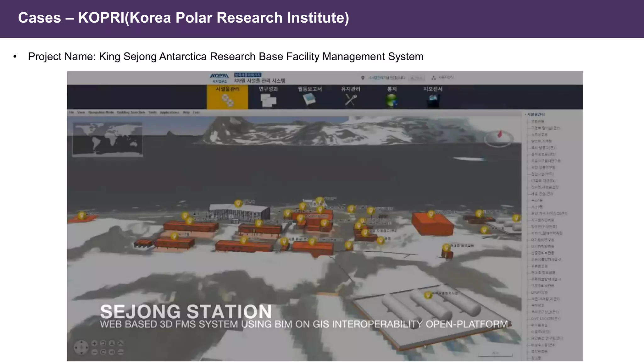Click the green globe icon under 통계
Image resolution: width=644 pixels, height=362 pixels.
point(391,101)
